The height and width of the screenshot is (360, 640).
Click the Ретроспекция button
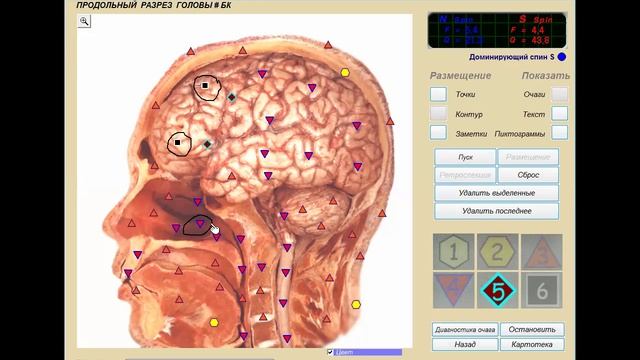(465, 175)
